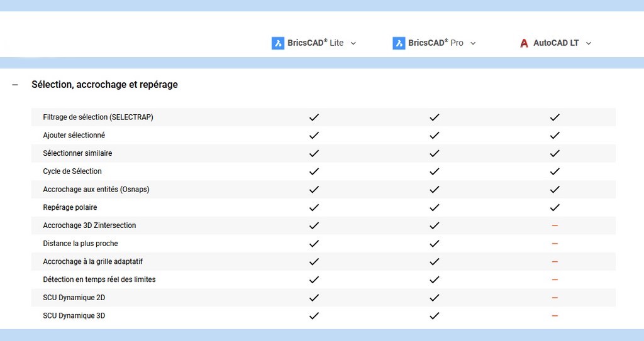Click BricsCAD Pro checkmark for Détection en temps réel
This screenshot has width=644, height=341.
pos(434,280)
